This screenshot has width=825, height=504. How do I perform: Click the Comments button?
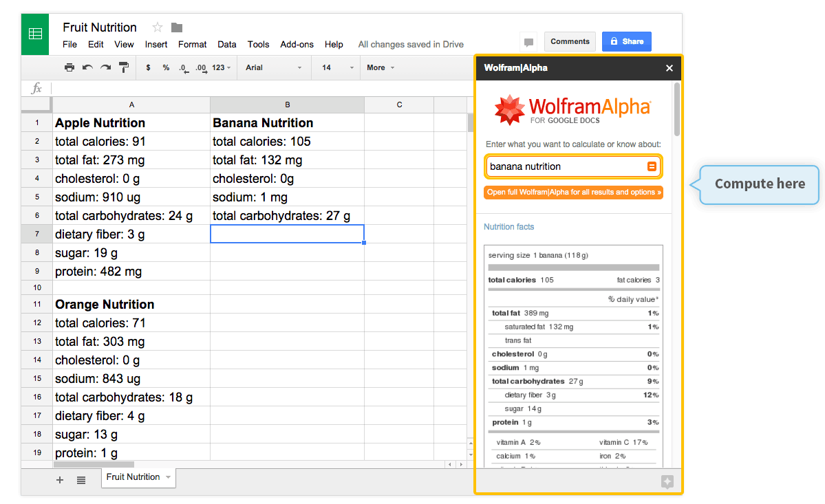(570, 41)
